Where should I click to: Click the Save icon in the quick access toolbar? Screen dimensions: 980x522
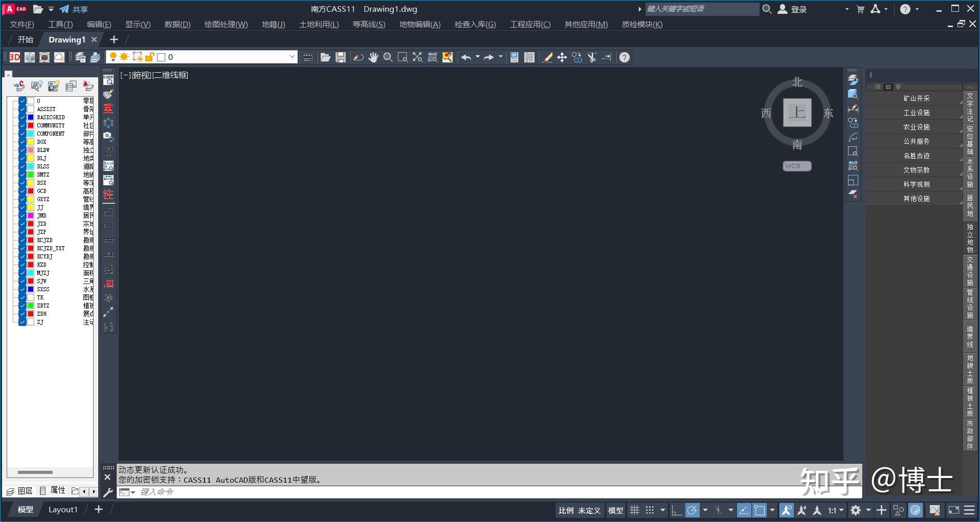pyautogui.click(x=340, y=57)
